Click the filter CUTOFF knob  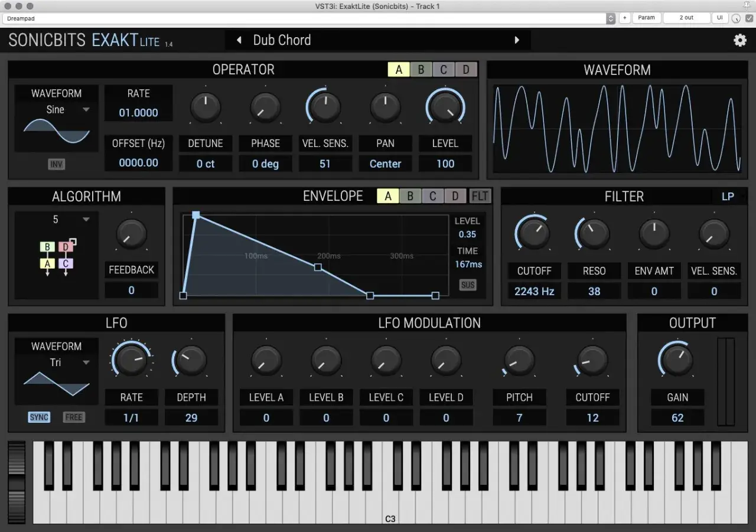pyautogui.click(x=534, y=233)
